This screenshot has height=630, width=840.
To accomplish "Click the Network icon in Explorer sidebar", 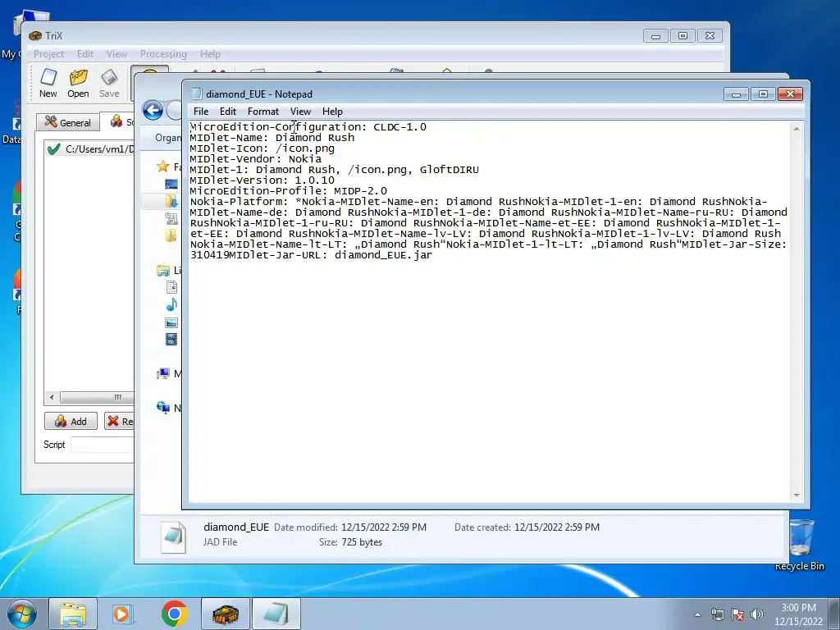I will coord(163,408).
